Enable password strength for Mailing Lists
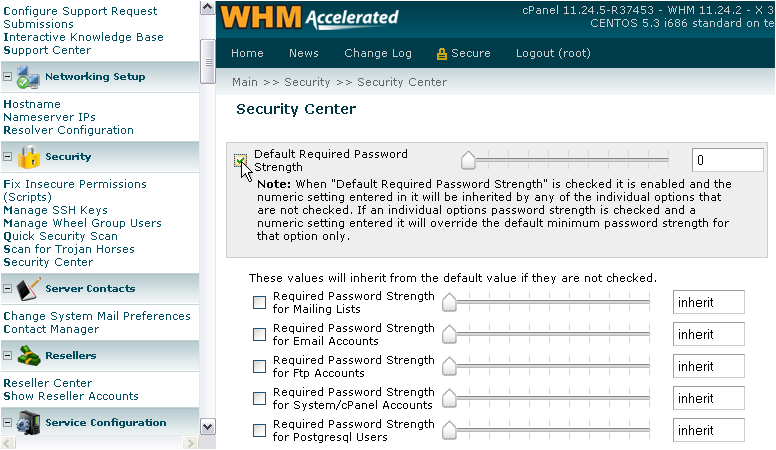776x450 pixels. pyautogui.click(x=259, y=302)
